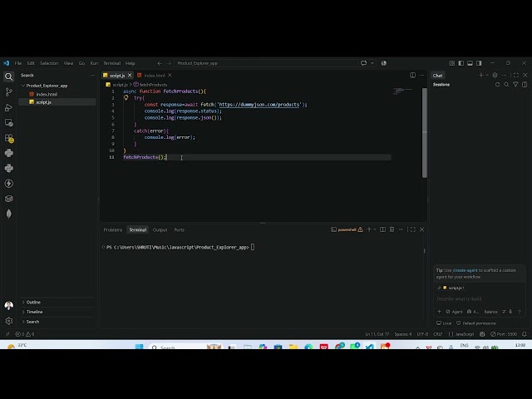
Task: Open chat dropdown arrow in title bar
Action: [x=372, y=63]
